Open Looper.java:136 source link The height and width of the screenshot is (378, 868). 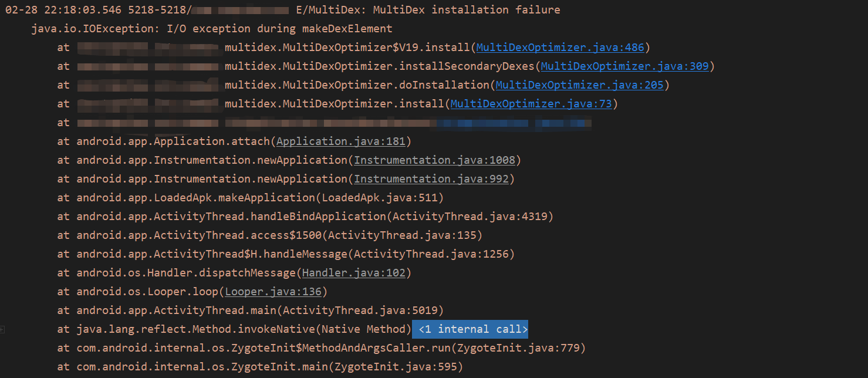click(273, 292)
